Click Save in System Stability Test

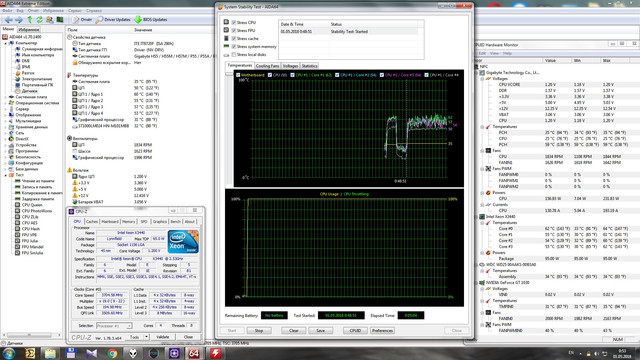pos(320,331)
